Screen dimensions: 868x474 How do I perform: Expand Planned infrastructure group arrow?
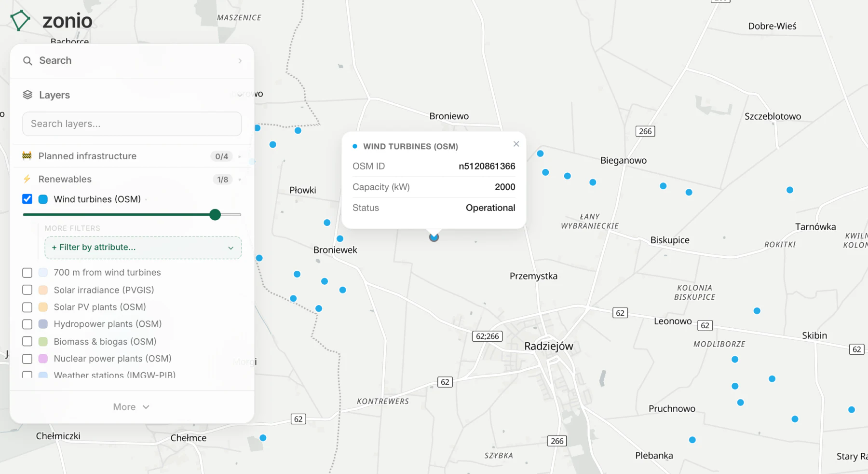(240, 156)
